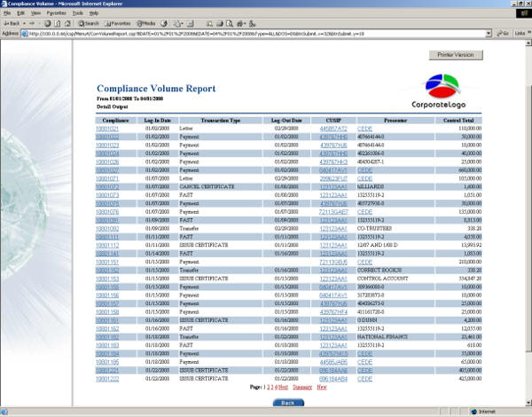Screen dimensions: 532x417
Task: Open the Tools menu
Action: 78,13
